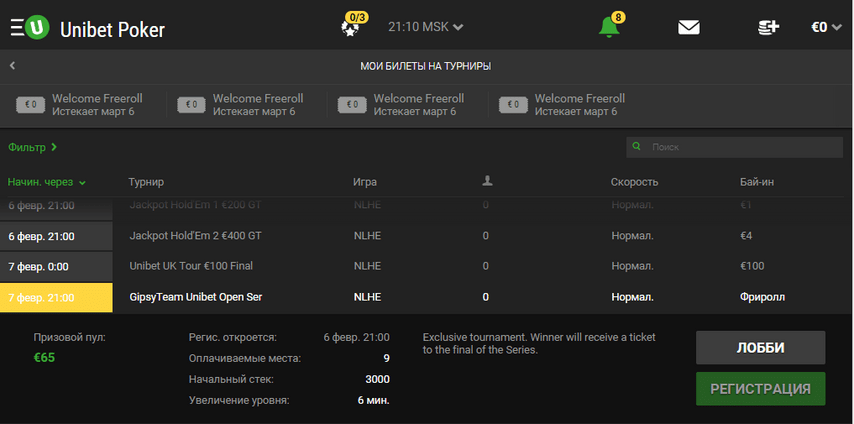
Task: Click the green Unibet logo
Action: click(x=37, y=27)
